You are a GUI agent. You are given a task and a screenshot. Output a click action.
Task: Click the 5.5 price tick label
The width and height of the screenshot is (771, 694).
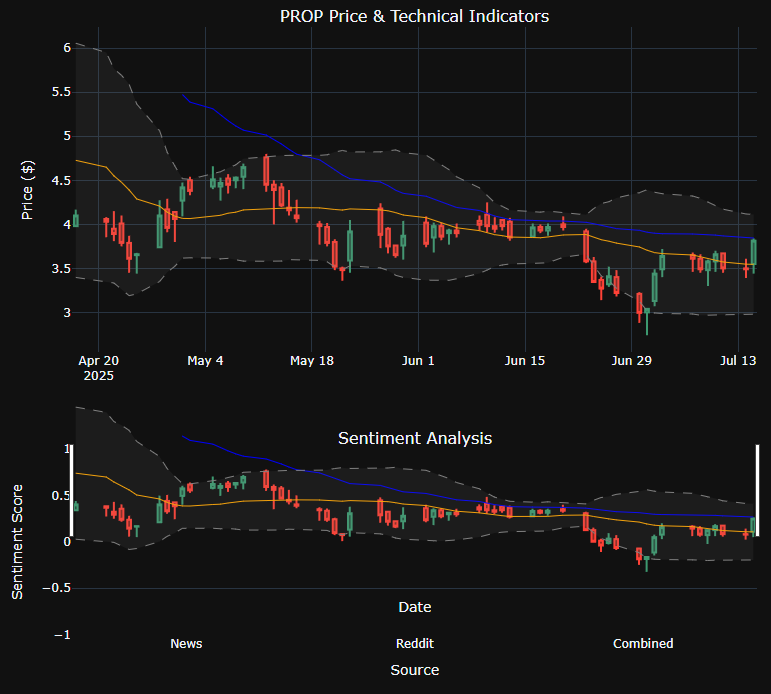[61, 92]
